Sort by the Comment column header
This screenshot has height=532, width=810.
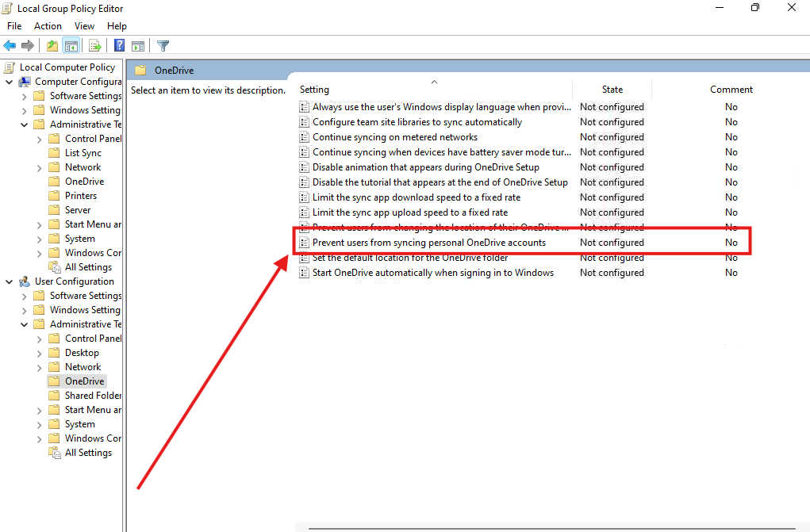point(731,90)
